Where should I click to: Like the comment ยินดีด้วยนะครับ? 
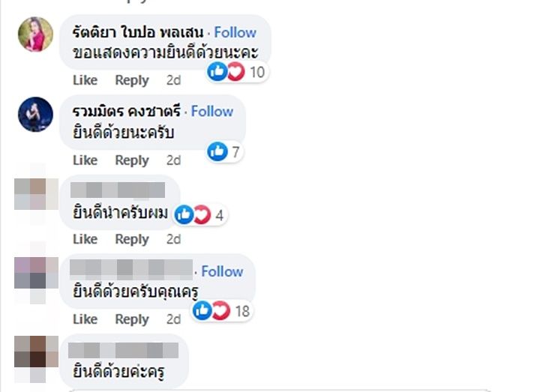click(x=85, y=160)
